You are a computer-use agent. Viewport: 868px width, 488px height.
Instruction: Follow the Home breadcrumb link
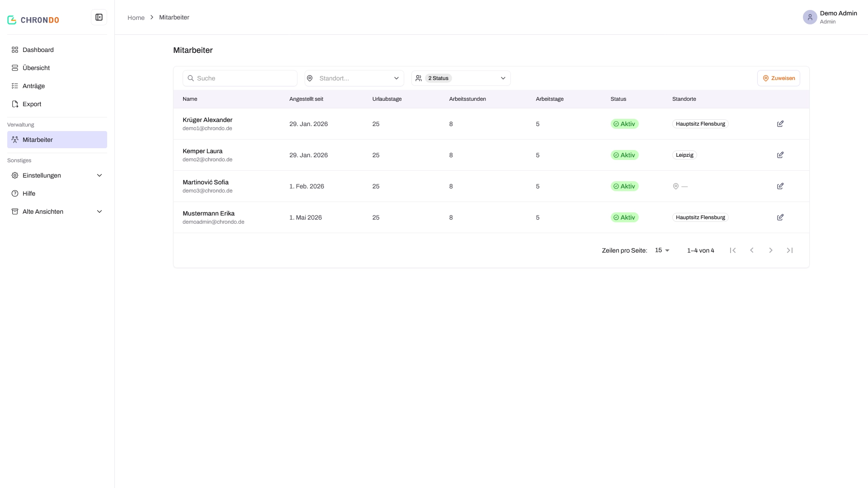click(x=136, y=18)
